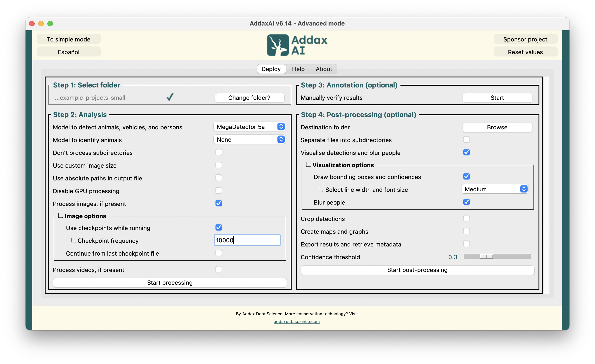Screen dimensions: 595x364
Task: Open the Medium line width dropdown
Action: [495, 189]
